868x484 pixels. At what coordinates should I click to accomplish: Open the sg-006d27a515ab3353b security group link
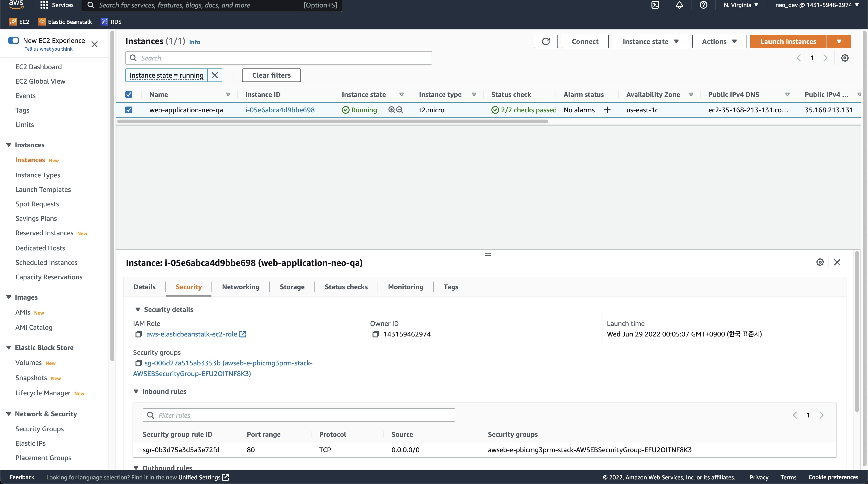coord(223,368)
